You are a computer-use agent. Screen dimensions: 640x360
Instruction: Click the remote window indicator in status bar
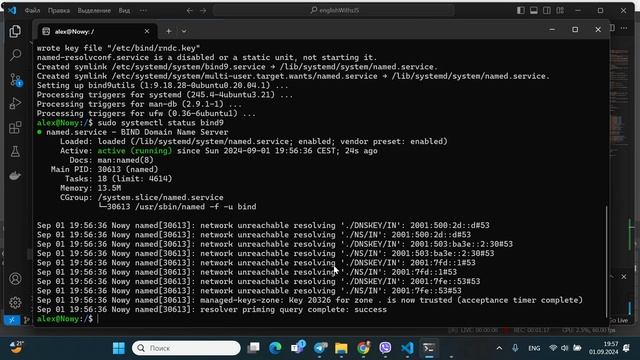pyautogui.click(x=11, y=320)
